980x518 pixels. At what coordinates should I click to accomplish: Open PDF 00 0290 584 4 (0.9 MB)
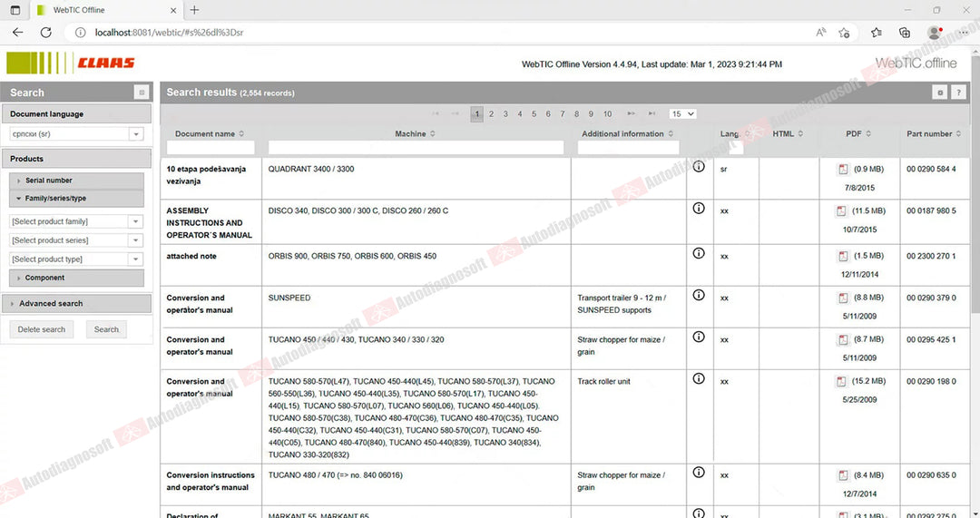point(843,170)
